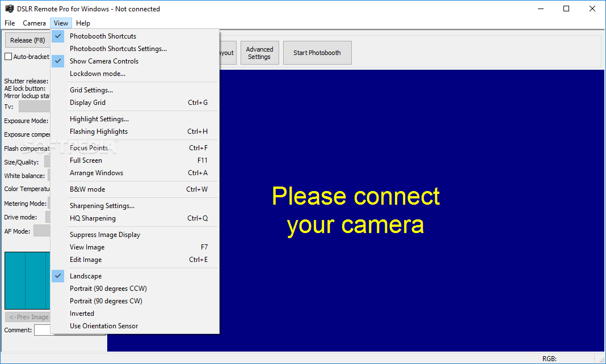Screen dimensions: 606x364
Task: Click the teal histogram preview panel
Action: coord(27,281)
